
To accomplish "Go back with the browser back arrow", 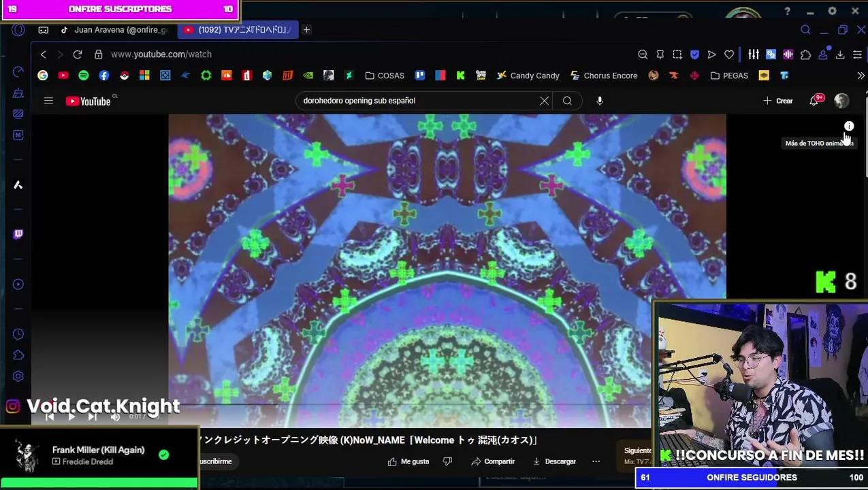I will pos(44,54).
